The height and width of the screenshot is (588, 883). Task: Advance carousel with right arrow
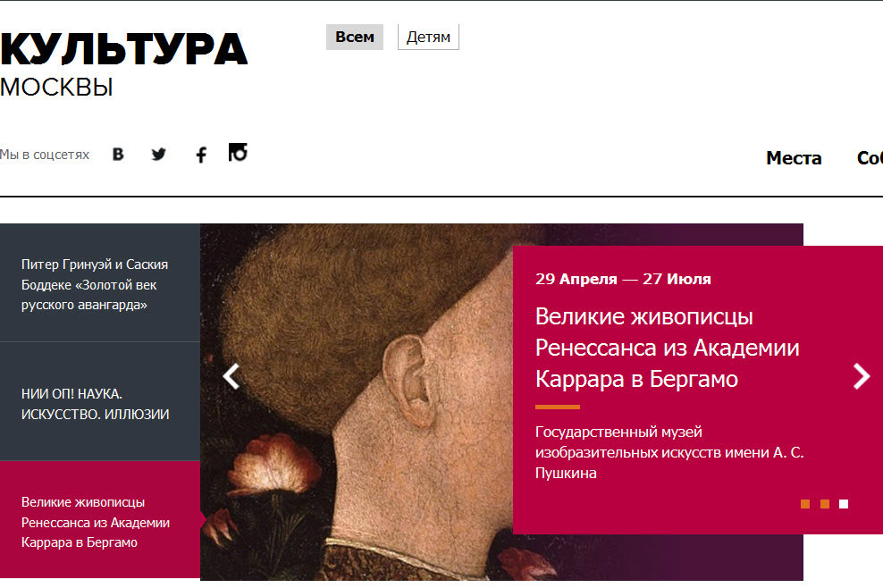coord(862,376)
